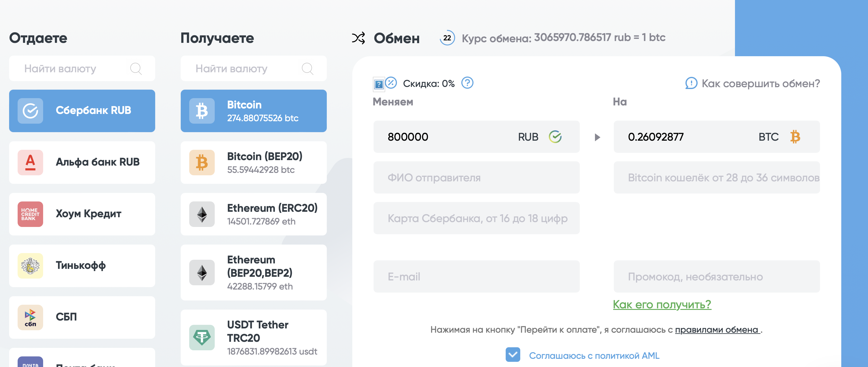
Task: Choose Хоум Кредит in the Отдаете list
Action: (x=82, y=214)
